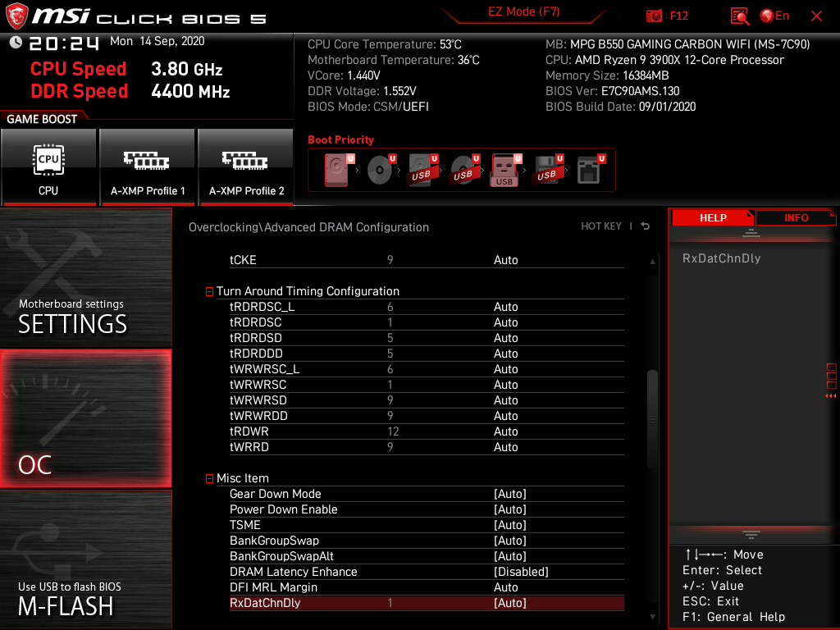
Task: Edit tRDRDSC_L Auto value field
Action: [505, 307]
